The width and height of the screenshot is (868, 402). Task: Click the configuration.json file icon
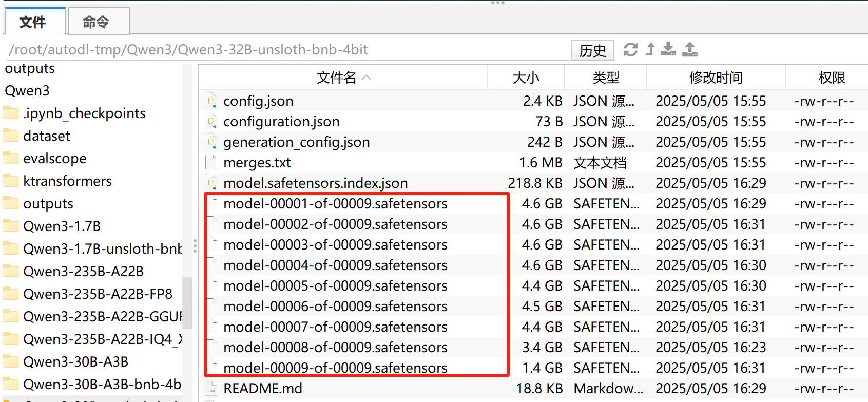coord(211,121)
